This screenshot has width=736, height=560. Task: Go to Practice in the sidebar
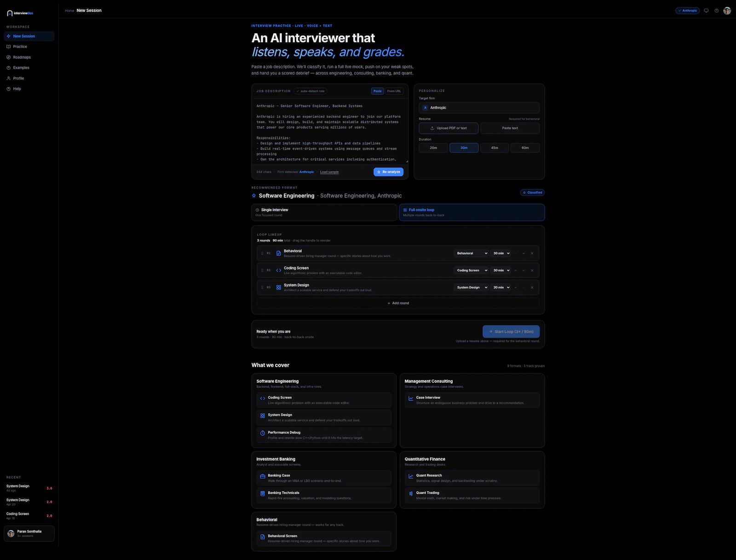point(29,46)
